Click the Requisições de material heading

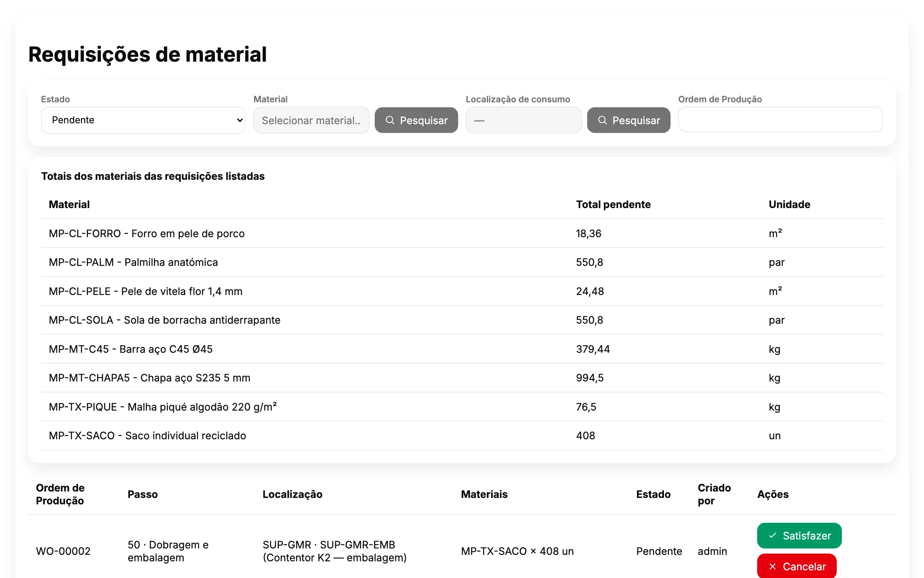148,54
